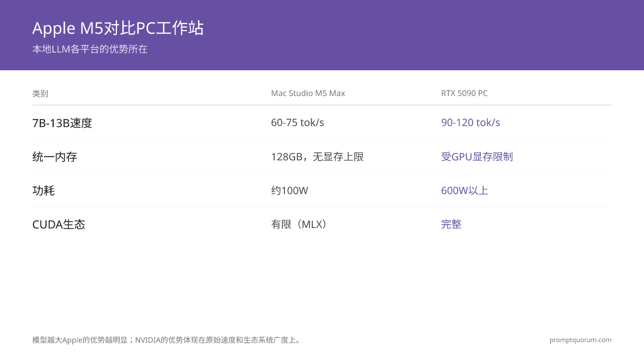Click the footer note starting '模型越大Apple'
644x362 pixels.
click(167, 340)
